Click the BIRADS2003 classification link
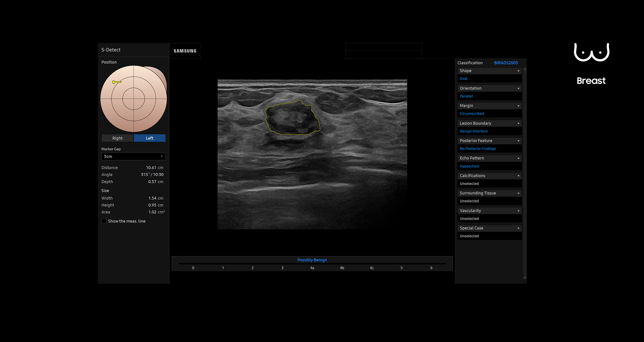This screenshot has height=342, width=644. 506,63
